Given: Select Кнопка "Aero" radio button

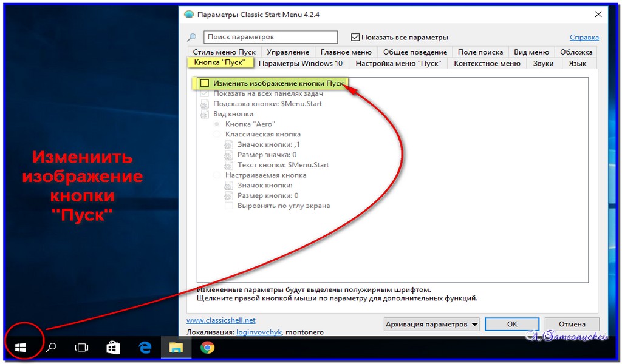Looking at the screenshot, I should coord(217,124).
